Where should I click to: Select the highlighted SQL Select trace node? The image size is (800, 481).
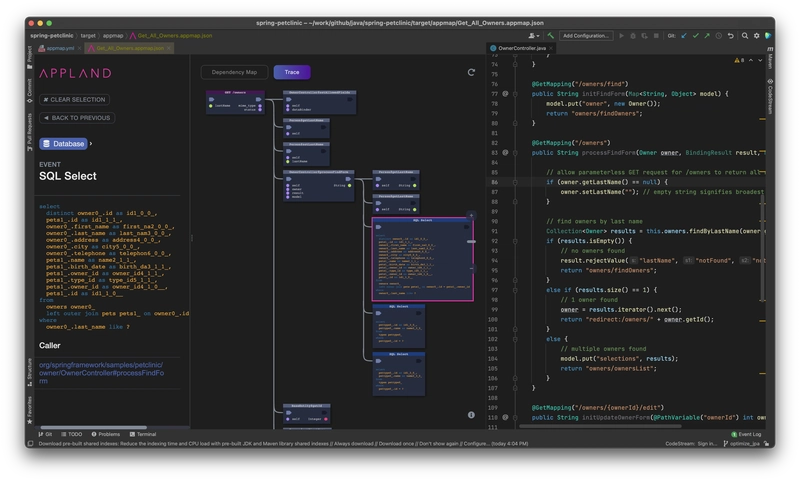423,259
